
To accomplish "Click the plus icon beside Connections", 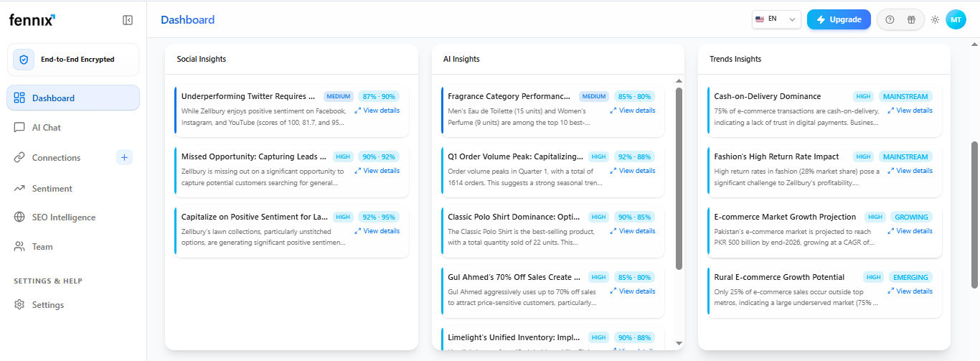I will tap(124, 157).
